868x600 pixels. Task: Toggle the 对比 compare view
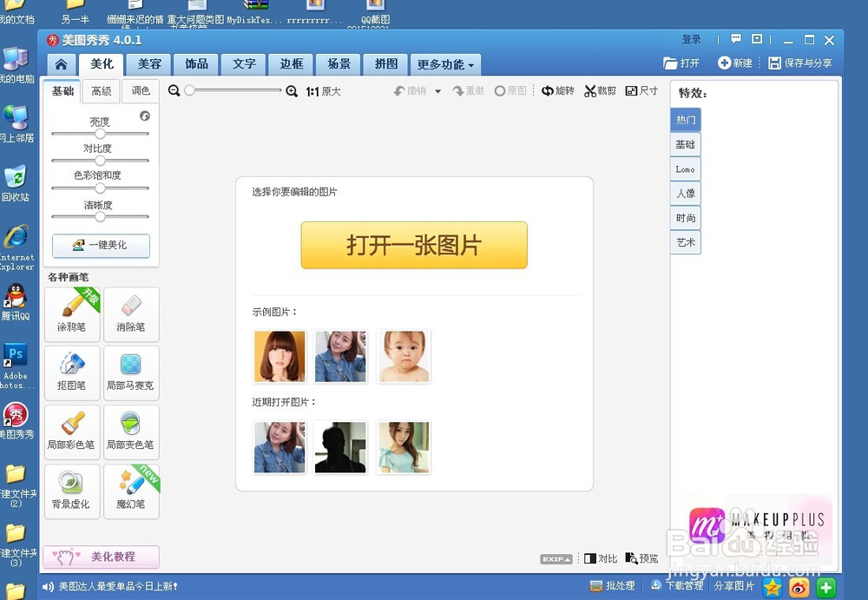tap(601, 558)
